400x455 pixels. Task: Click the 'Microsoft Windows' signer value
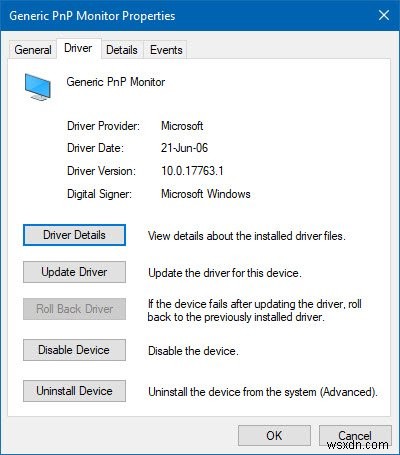[206, 194]
